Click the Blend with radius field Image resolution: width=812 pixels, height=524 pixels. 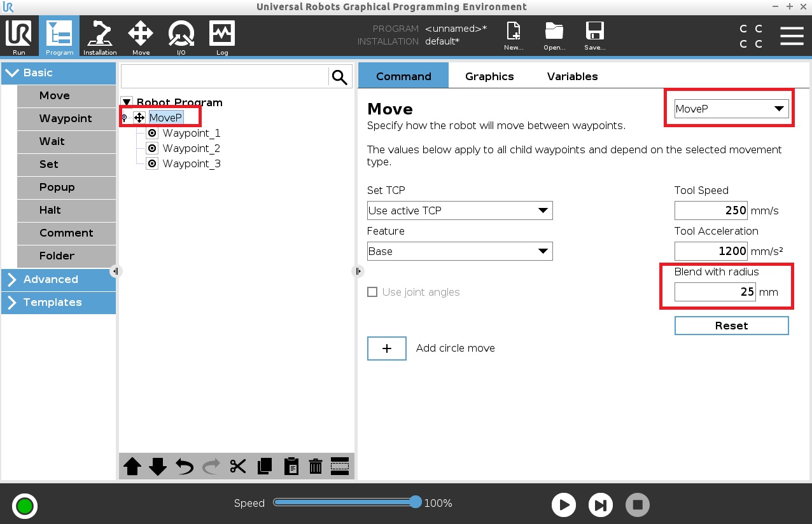pyautogui.click(x=715, y=292)
